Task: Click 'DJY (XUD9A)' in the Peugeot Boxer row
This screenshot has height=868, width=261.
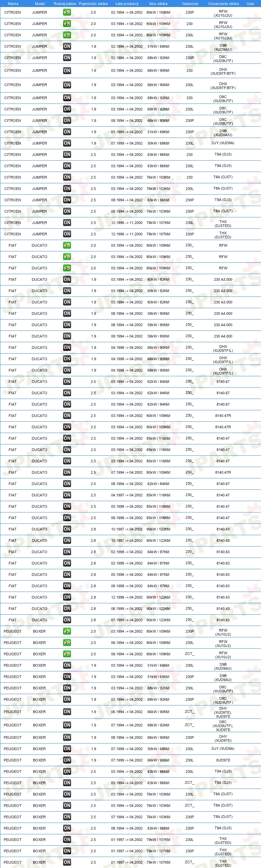Action: (223, 748)
